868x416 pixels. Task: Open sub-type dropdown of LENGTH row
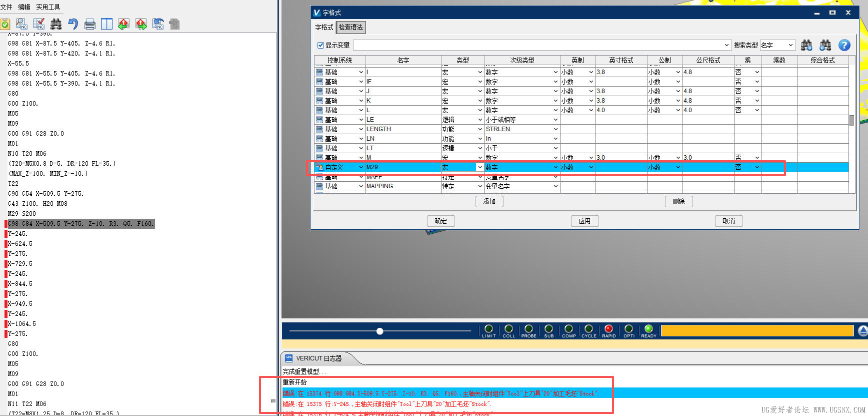tap(555, 129)
